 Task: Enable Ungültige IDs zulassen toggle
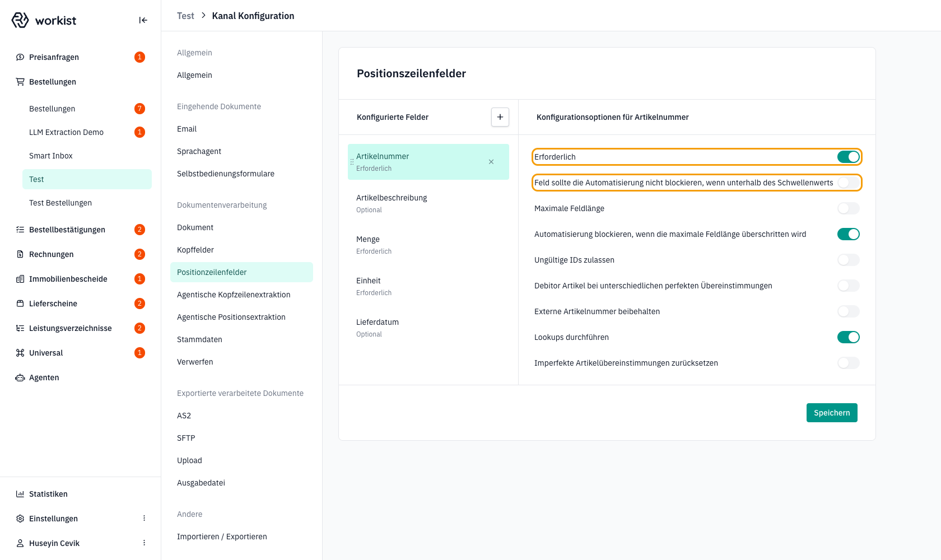[x=849, y=260]
